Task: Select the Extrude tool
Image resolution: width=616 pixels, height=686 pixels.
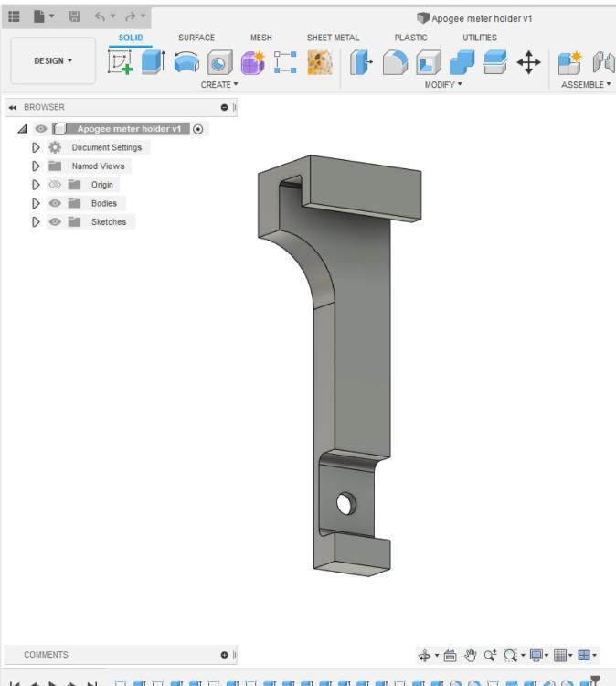Action: point(154,62)
